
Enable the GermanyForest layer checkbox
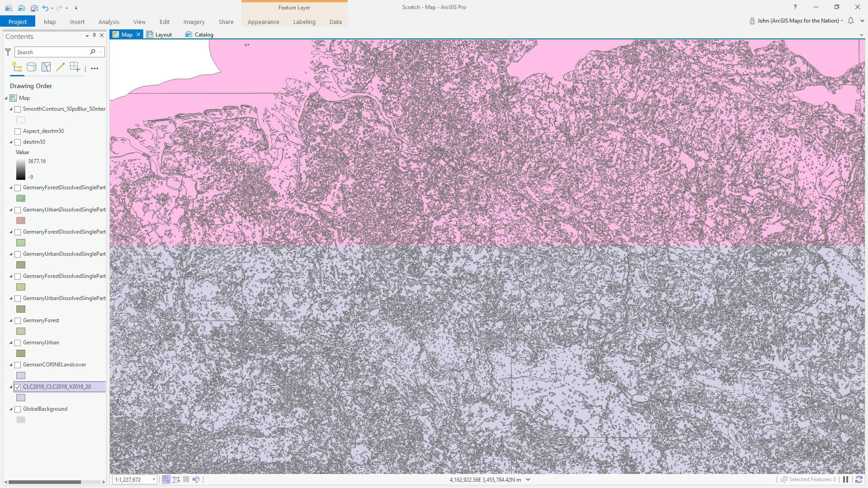coord(18,321)
